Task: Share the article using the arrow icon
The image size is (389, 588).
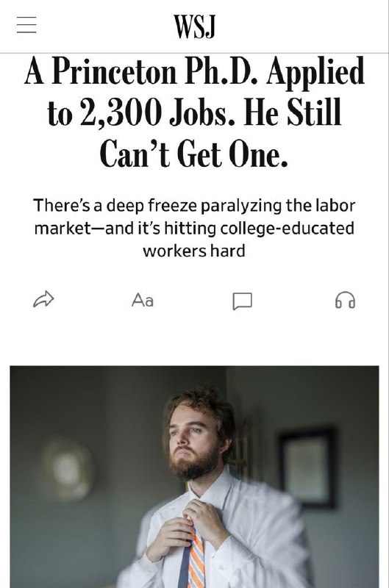Action: click(43, 299)
